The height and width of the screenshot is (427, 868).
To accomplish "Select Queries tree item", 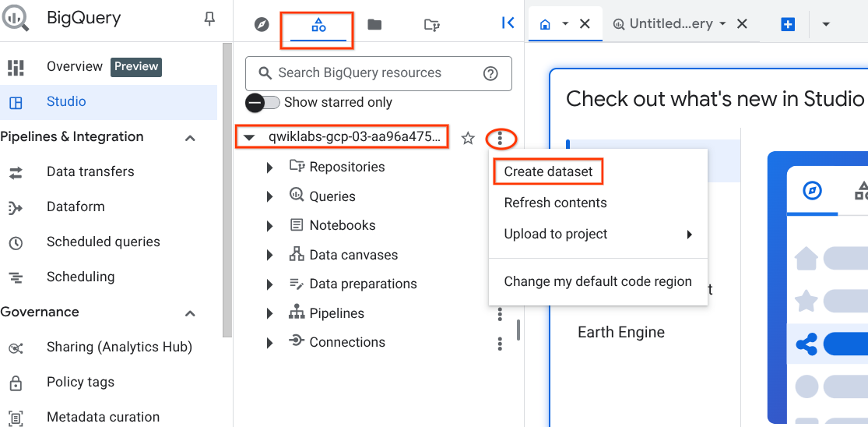I will [x=332, y=196].
